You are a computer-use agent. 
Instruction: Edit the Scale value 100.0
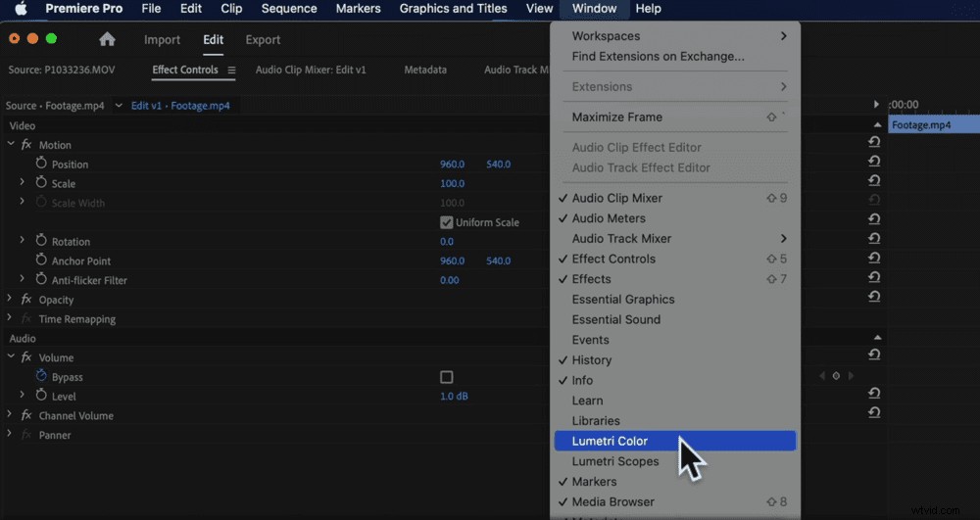pos(452,183)
